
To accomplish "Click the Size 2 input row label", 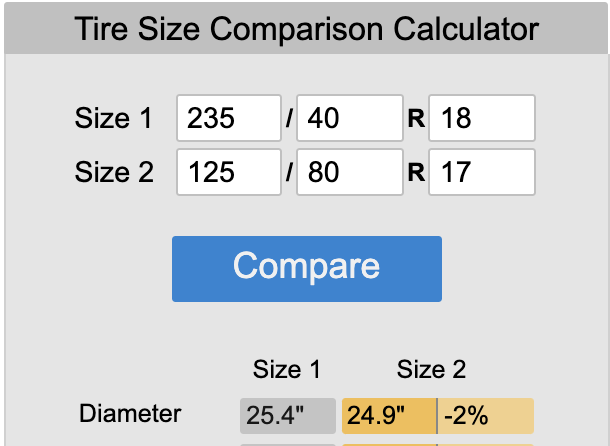I will 114,172.
